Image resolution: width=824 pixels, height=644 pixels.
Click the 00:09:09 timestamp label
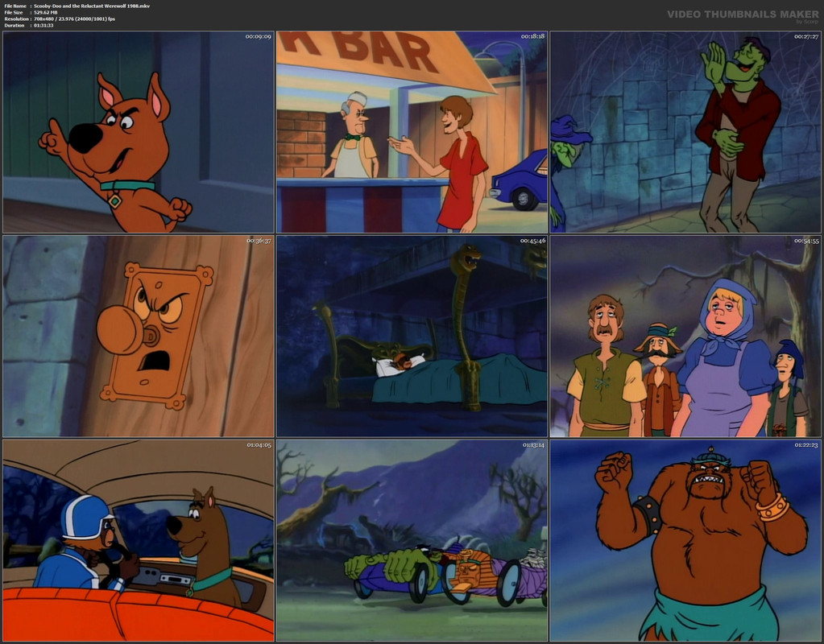pyautogui.click(x=258, y=37)
